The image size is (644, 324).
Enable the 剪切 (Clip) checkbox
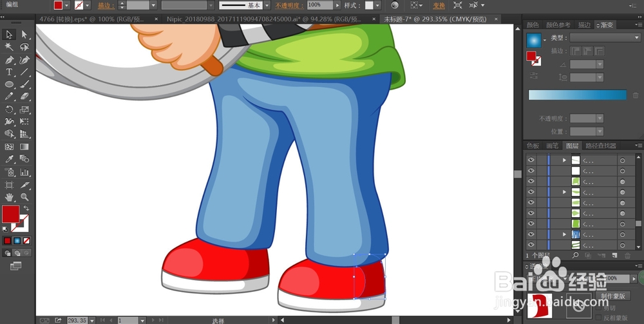pyautogui.click(x=598, y=307)
